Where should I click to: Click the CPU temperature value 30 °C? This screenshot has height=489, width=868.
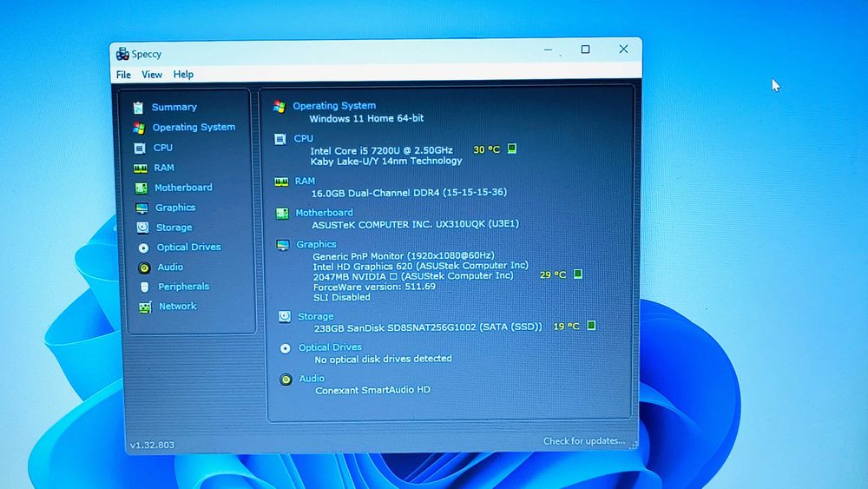click(x=487, y=149)
